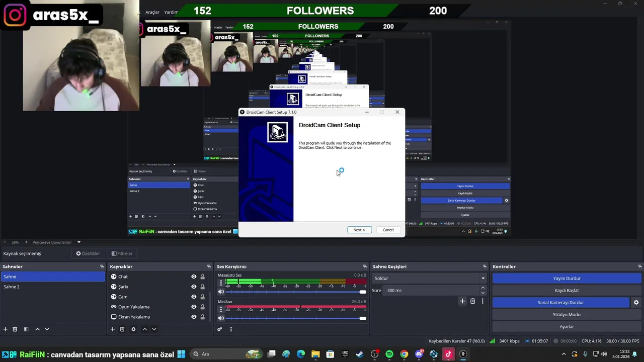
Task: Undock the Ses Karıştırıcı panel
Action: [x=365, y=266]
